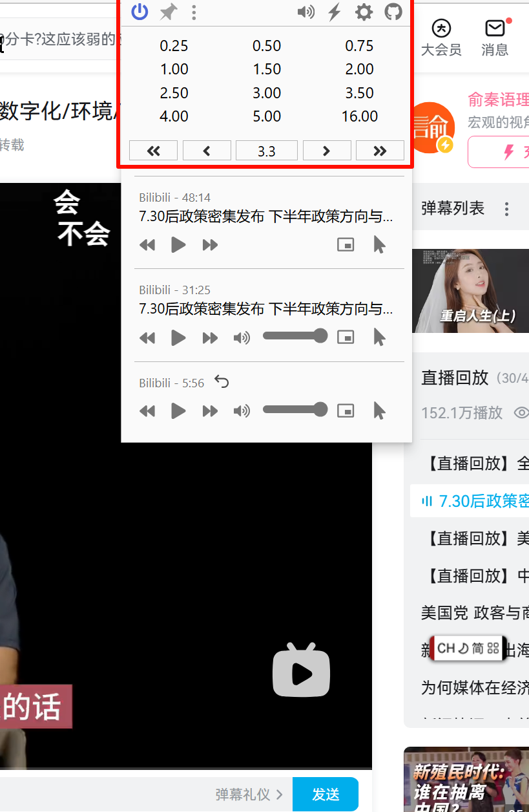Play the Bilibili 48:14 video
The image size is (529, 812).
point(178,245)
